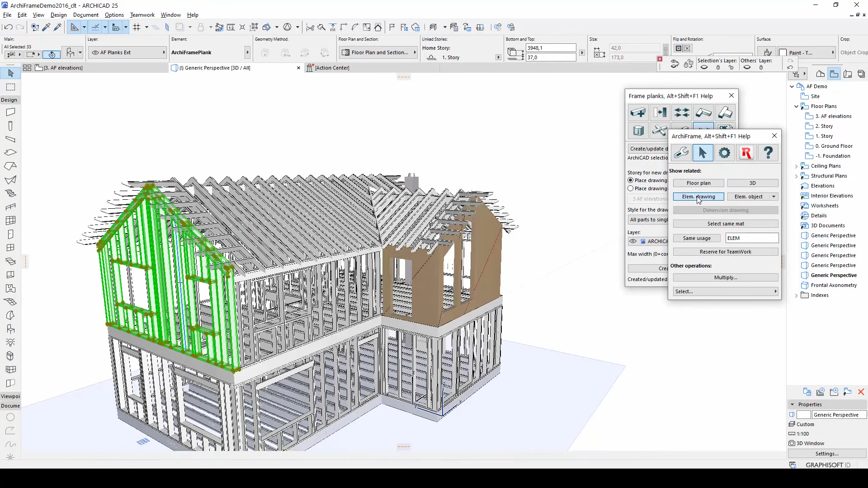Select the ArchiFrame red R icon
The height and width of the screenshot is (488, 868).
(746, 154)
